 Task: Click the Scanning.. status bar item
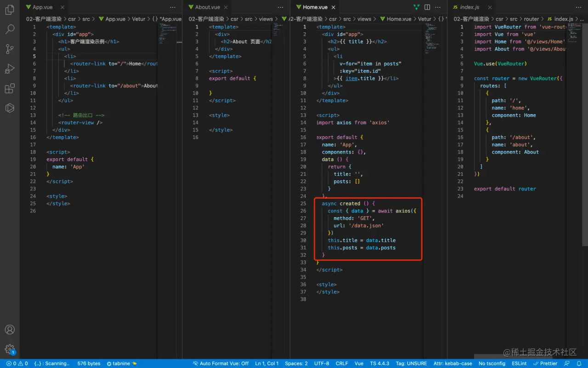click(x=51, y=363)
